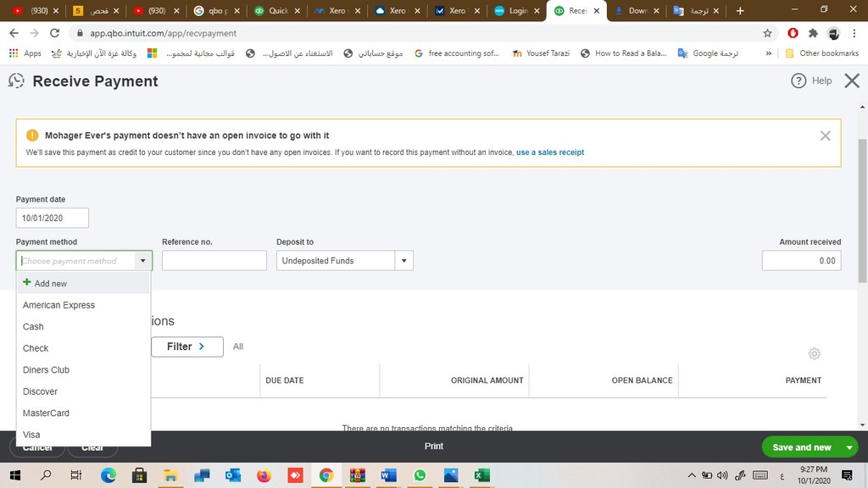This screenshot has height=488, width=868.
Task: Select Check payment method
Action: (84, 348)
